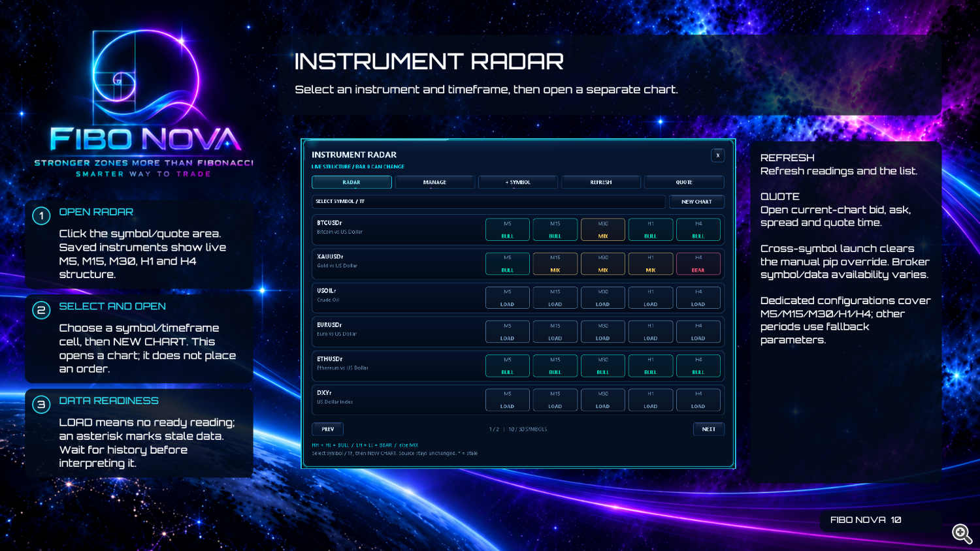Click the BTCUSDr symbol name
Image resolution: width=980 pixels, height=551 pixels.
(x=329, y=223)
